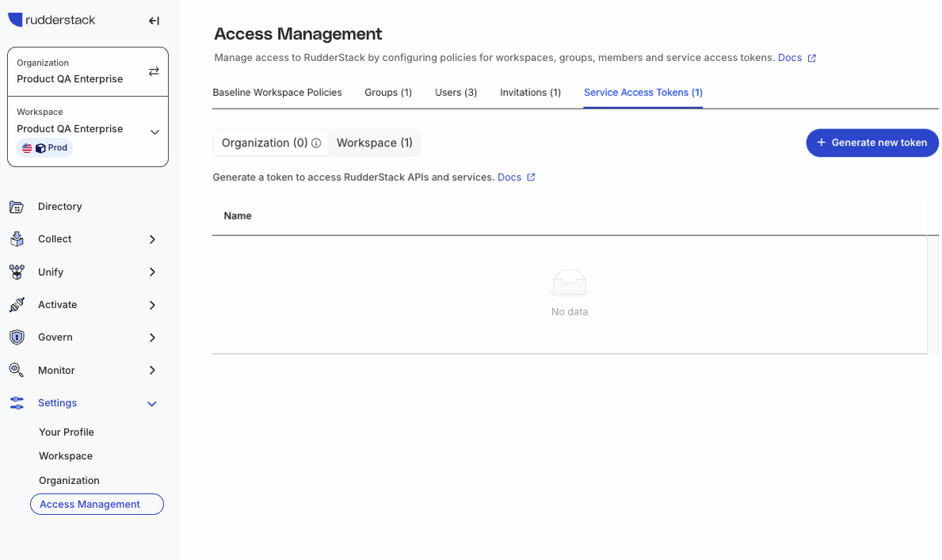Click the Directory folder icon
The image size is (942, 560).
17,207
